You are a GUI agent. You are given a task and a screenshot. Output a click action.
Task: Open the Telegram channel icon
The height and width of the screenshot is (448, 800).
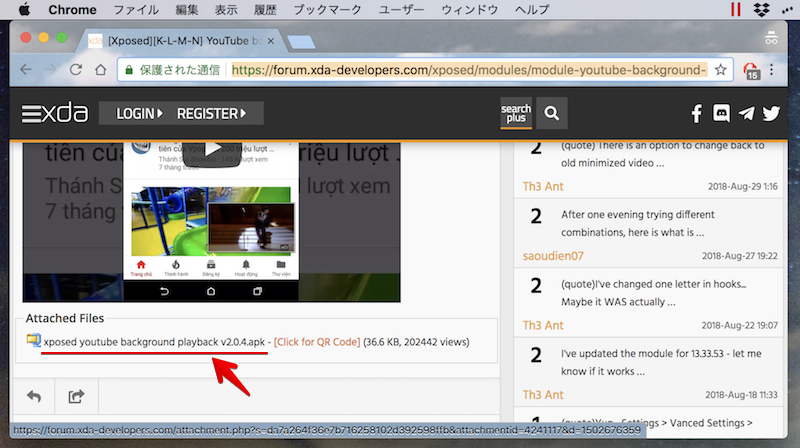click(746, 113)
